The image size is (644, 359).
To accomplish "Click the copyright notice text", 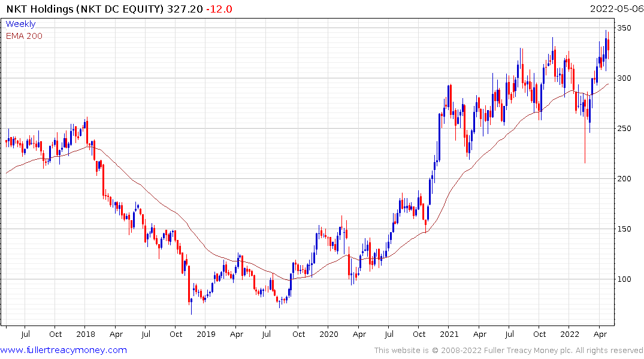I will tap(509, 351).
